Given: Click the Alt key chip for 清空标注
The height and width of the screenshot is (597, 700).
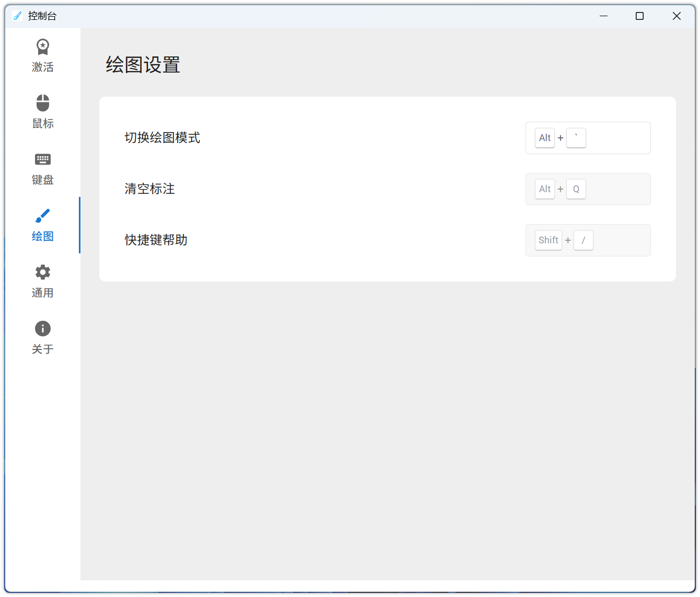Looking at the screenshot, I should click(x=544, y=189).
